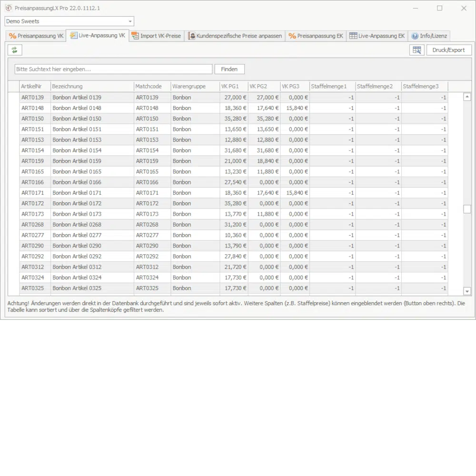Click the scrollbar down arrow
The width and height of the screenshot is (476, 476).
[x=467, y=291]
